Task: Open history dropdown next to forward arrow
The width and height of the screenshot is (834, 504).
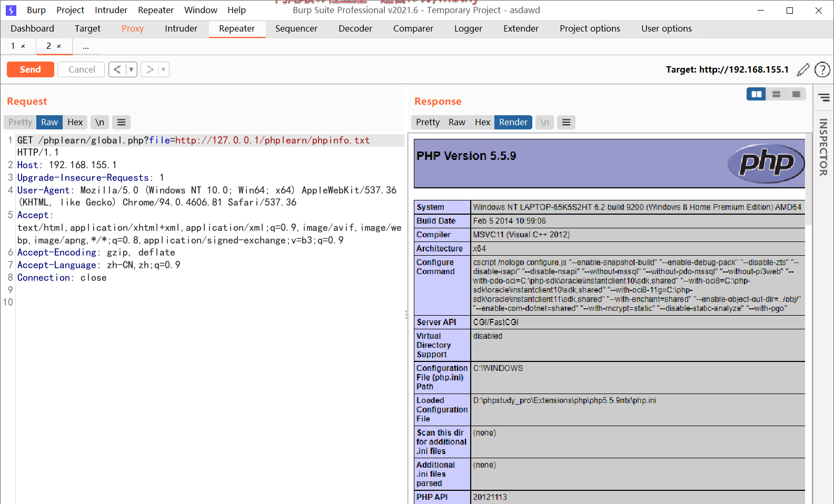Action: point(163,69)
